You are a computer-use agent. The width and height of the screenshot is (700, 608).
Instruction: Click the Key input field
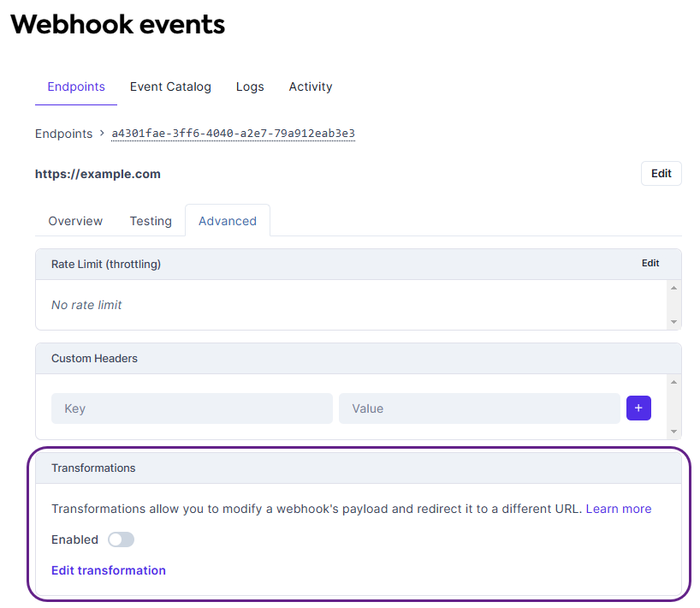(x=192, y=408)
